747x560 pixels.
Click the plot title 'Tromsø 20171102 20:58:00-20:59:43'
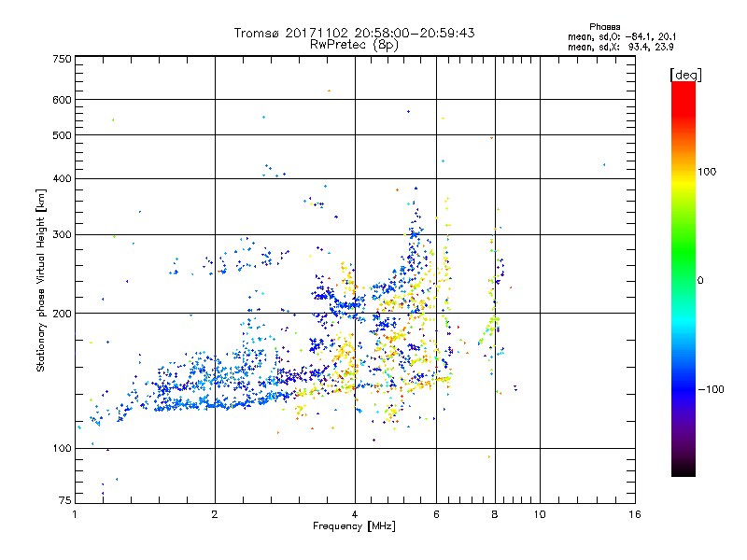[x=354, y=33]
